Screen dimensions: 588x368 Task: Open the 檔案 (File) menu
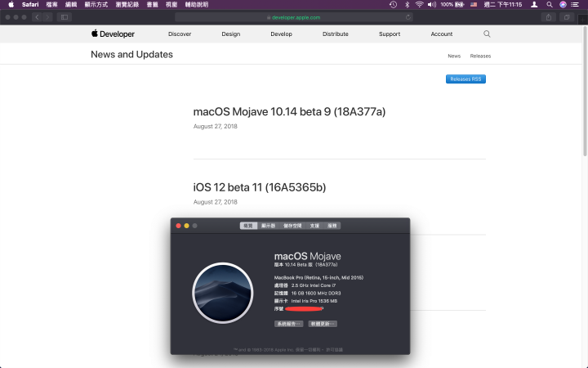[x=51, y=5]
